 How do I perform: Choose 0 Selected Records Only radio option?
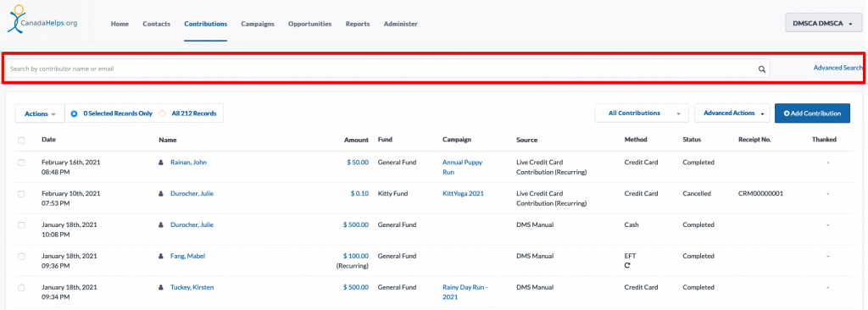pos(75,113)
